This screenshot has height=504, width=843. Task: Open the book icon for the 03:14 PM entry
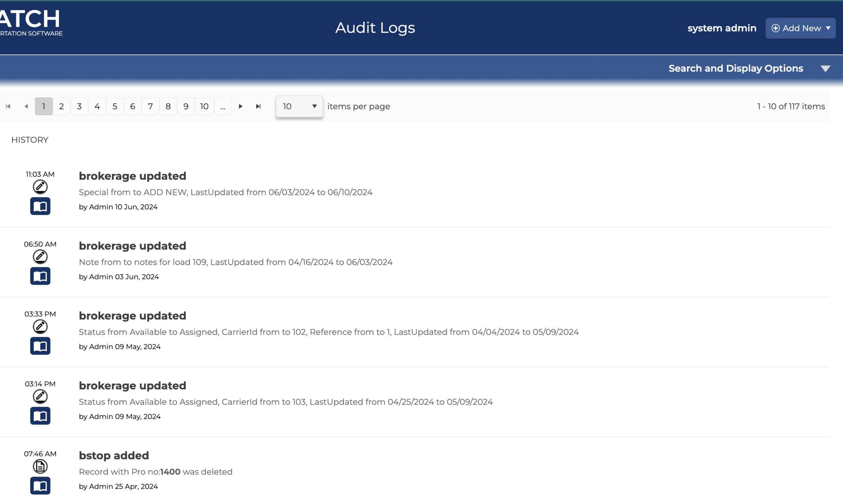[40, 416]
